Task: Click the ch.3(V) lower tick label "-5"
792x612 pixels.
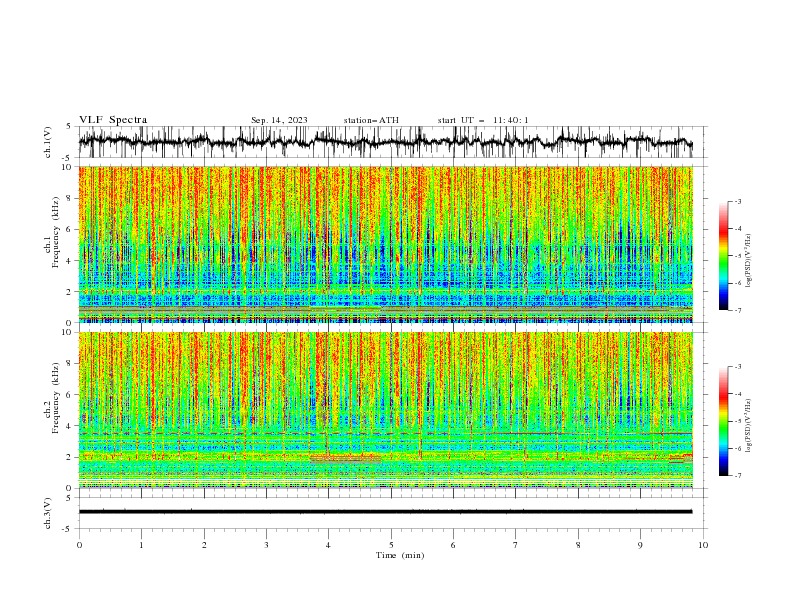Action: [x=67, y=529]
